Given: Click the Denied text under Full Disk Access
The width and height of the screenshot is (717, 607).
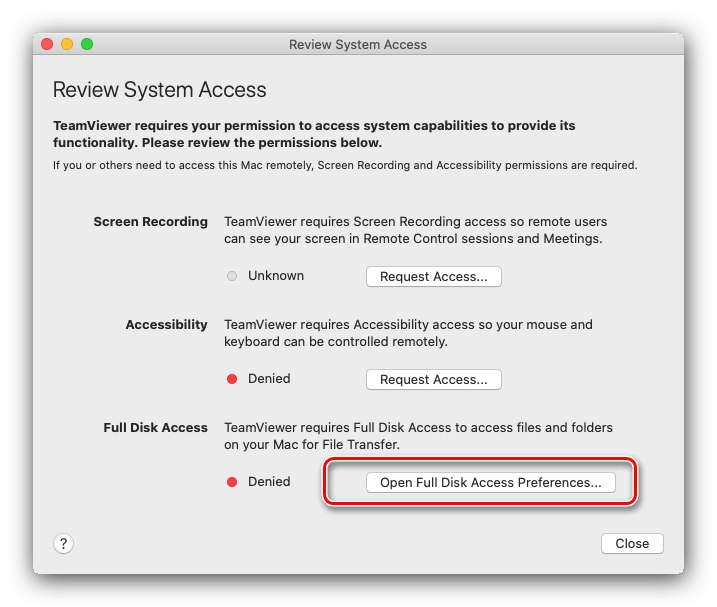Looking at the screenshot, I should tap(269, 482).
